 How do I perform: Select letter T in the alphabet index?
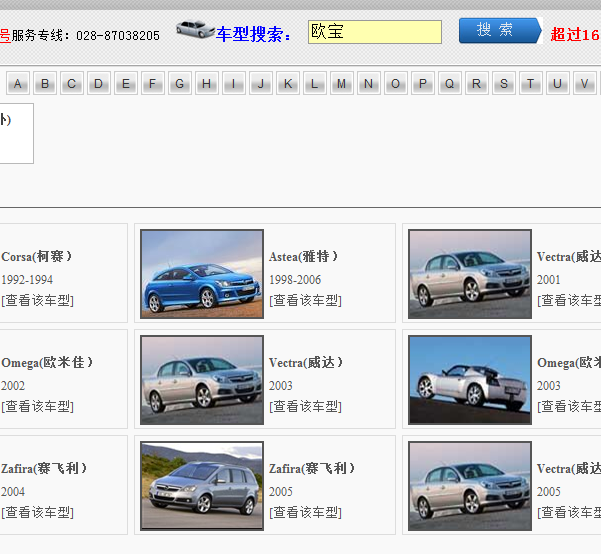(531, 83)
